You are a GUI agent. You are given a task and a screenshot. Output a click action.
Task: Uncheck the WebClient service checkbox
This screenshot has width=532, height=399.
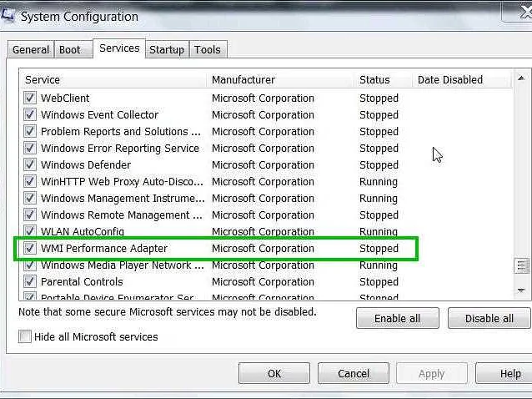(x=30, y=98)
